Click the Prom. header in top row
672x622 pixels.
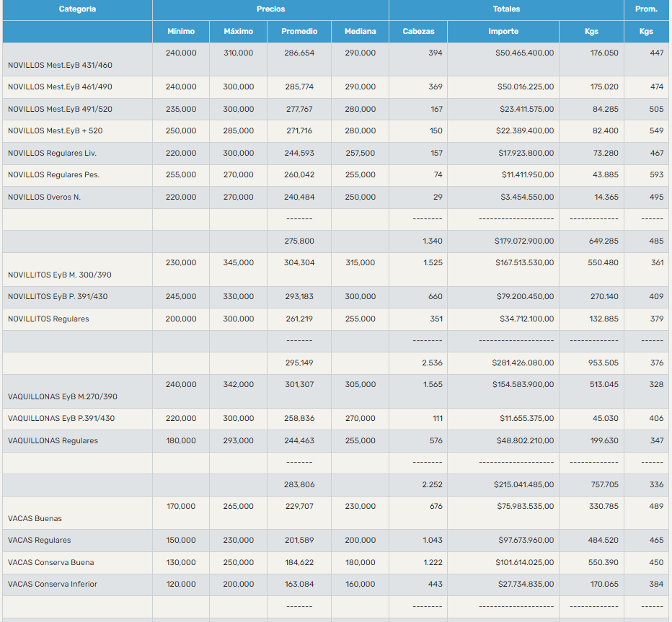646,9
